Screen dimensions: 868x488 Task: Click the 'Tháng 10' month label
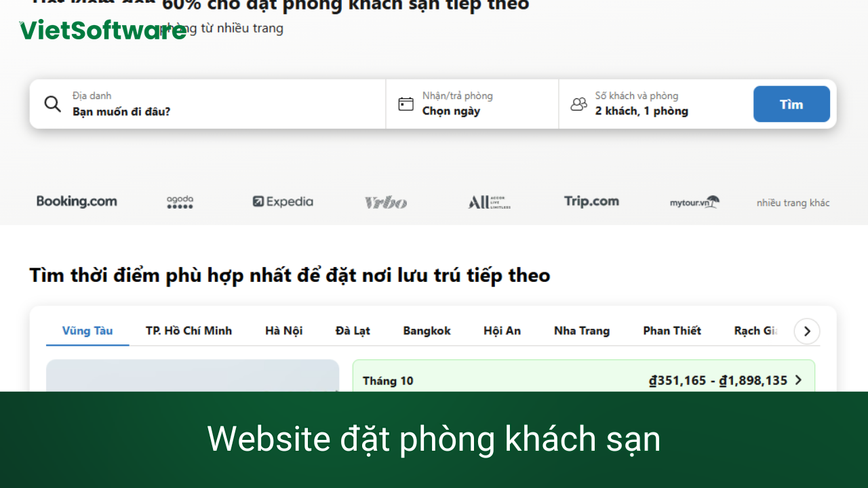388,381
